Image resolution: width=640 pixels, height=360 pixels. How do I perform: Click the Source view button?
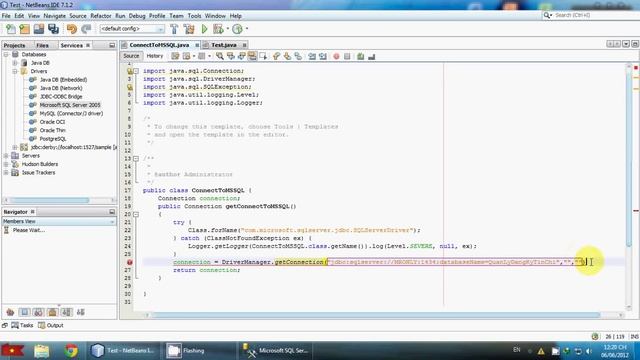pyautogui.click(x=131, y=56)
